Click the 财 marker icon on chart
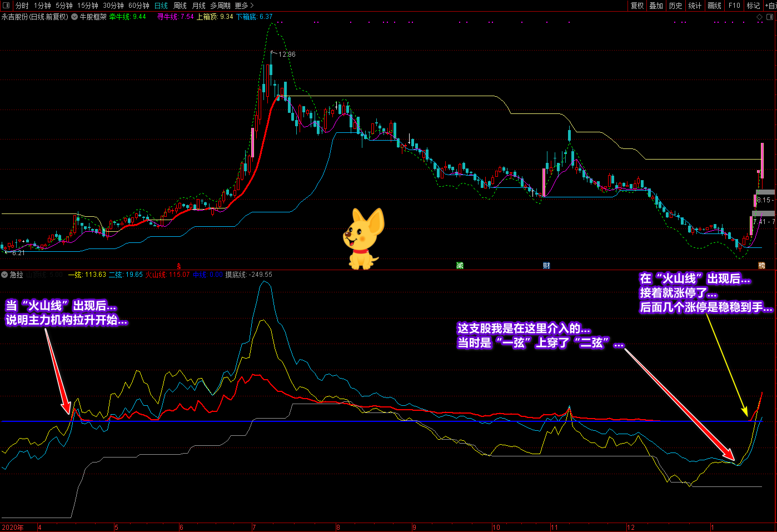This screenshot has width=777, height=532. tap(546, 266)
